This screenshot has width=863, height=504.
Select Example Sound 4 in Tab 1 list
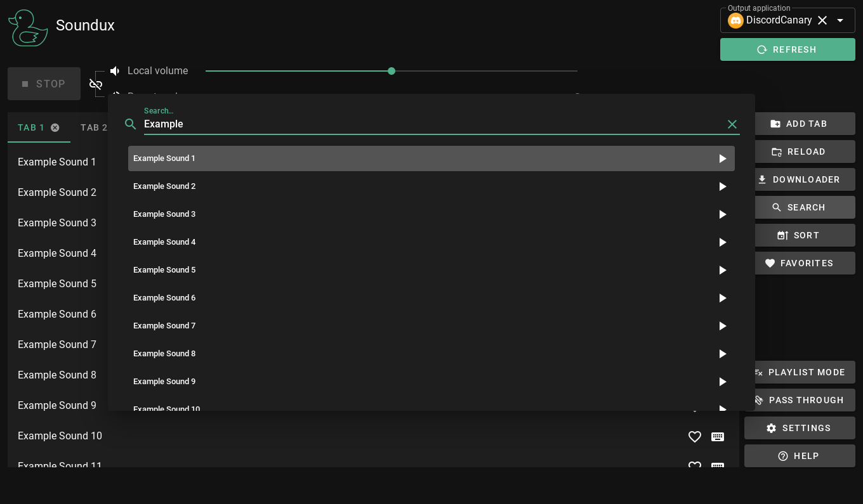(x=57, y=254)
